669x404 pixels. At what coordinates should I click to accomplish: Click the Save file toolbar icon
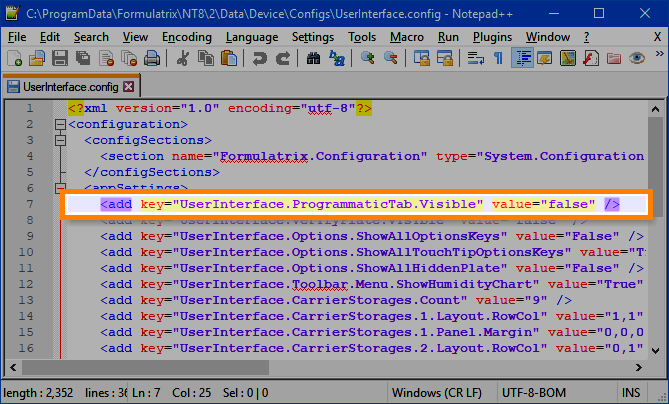point(58,59)
